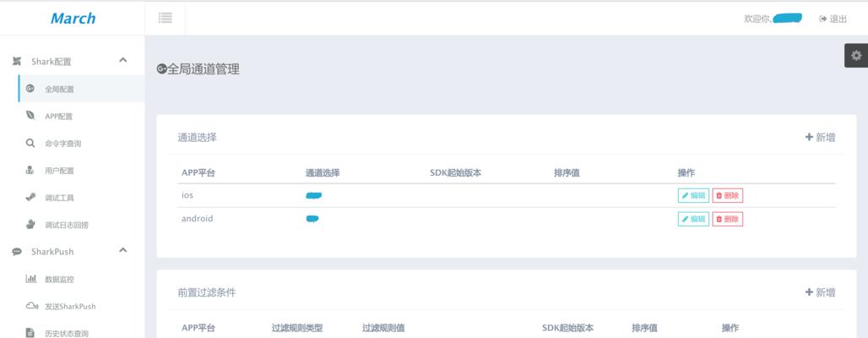Click the 通道选择 panel title
868x338 pixels.
pyautogui.click(x=197, y=138)
